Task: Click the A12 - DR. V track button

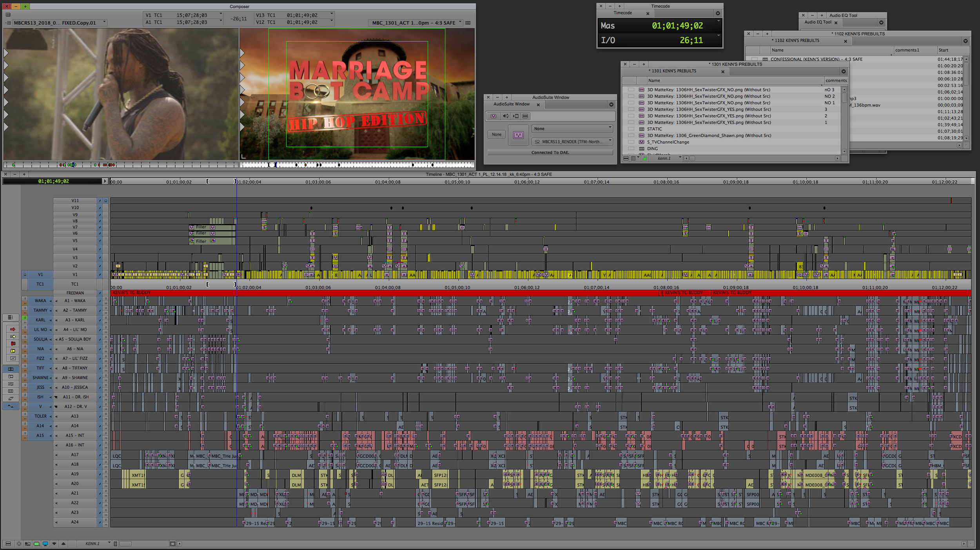Action: click(76, 407)
